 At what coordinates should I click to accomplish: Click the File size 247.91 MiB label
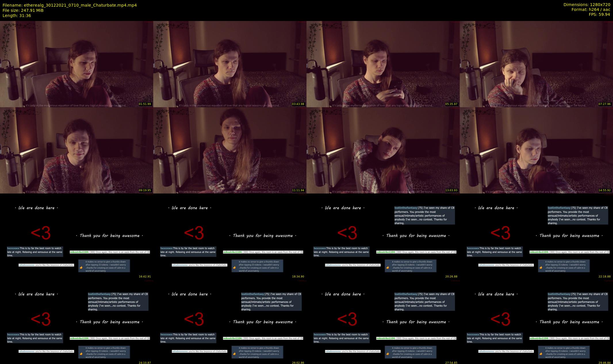pyautogui.click(x=23, y=10)
